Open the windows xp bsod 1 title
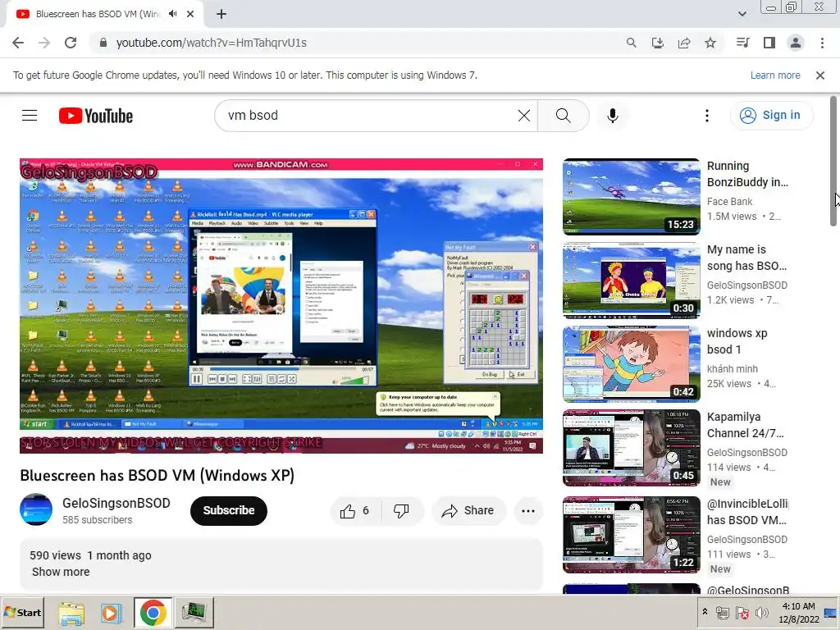The width and height of the screenshot is (840, 630). coord(737,341)
